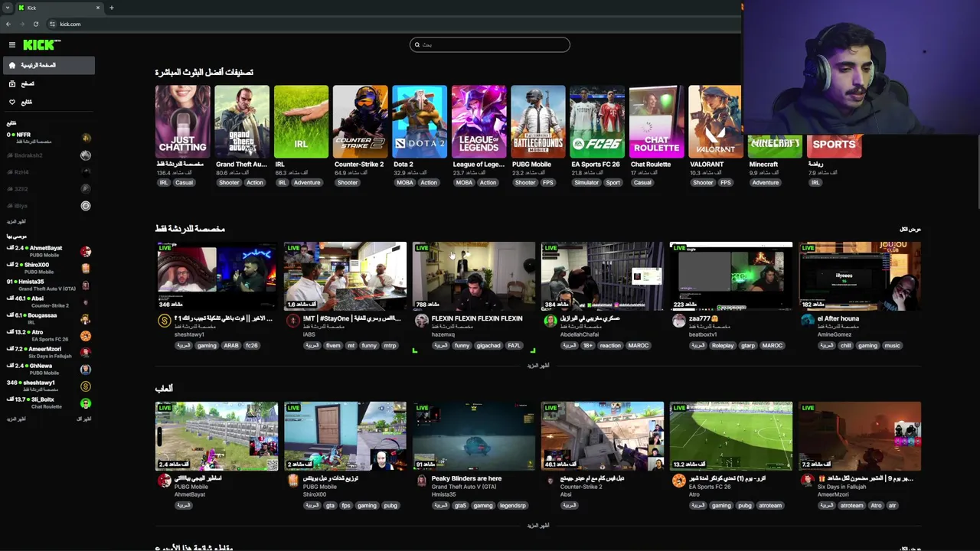
Task: Click hazemxq channel avatar under stream
Action: 421,321
